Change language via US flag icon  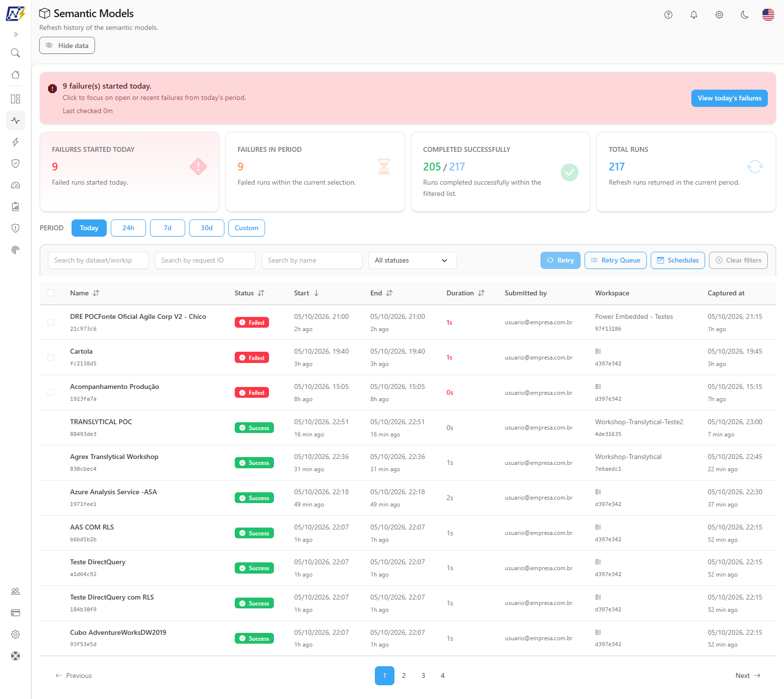(x=768, y=15)
